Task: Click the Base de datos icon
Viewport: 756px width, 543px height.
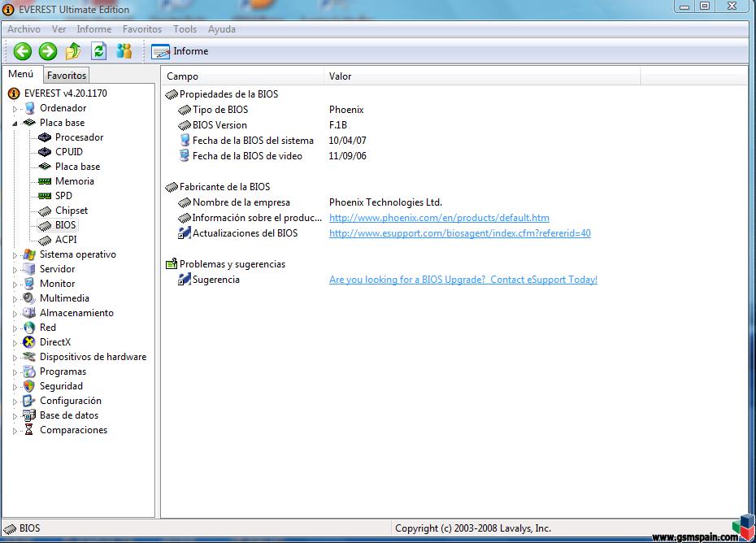Action: click(29, 415)
